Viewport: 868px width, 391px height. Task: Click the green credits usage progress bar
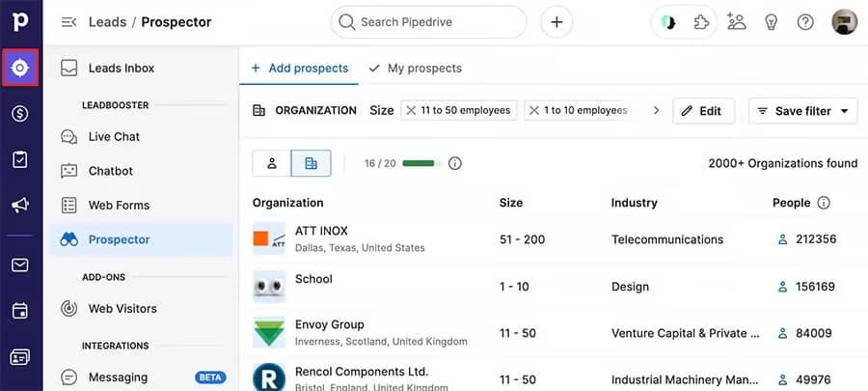pyautogui.click(x=421, y=163)
